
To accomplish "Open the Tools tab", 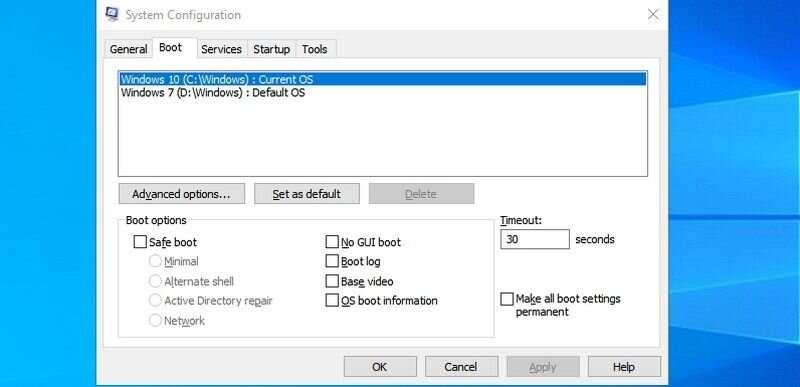I will (315, 49).
